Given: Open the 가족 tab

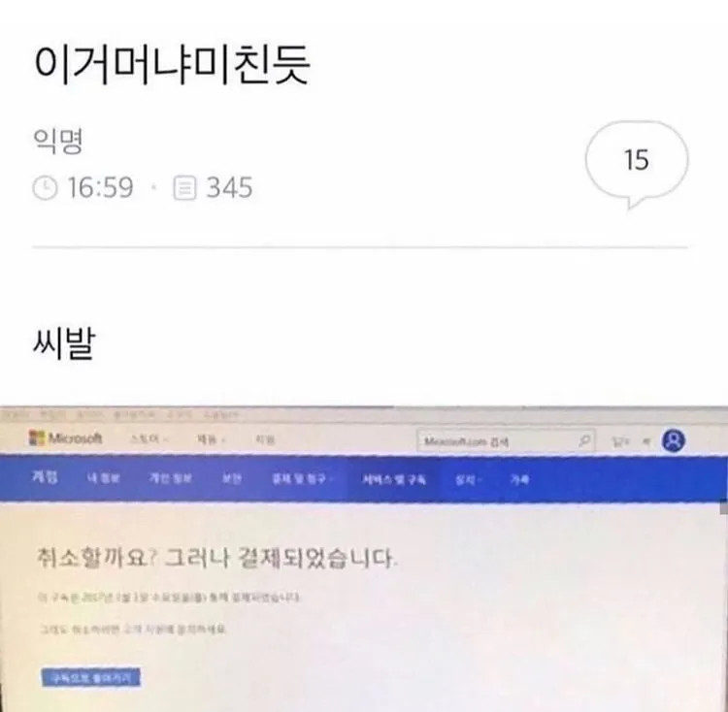Looking at the screenshot, I should coord(519,479).
